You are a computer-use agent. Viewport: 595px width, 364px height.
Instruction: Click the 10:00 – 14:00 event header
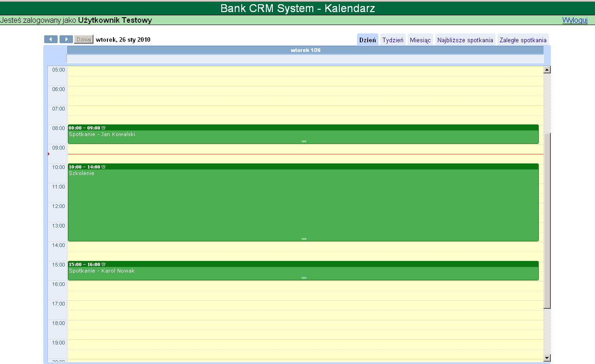[x=303, y=167]
